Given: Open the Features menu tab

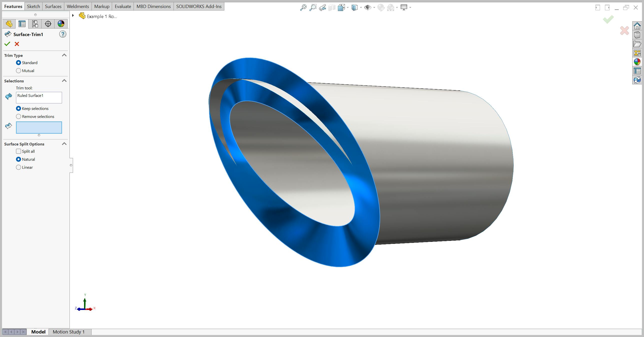Looking at the screenshot, I should [x=12, y=6].
